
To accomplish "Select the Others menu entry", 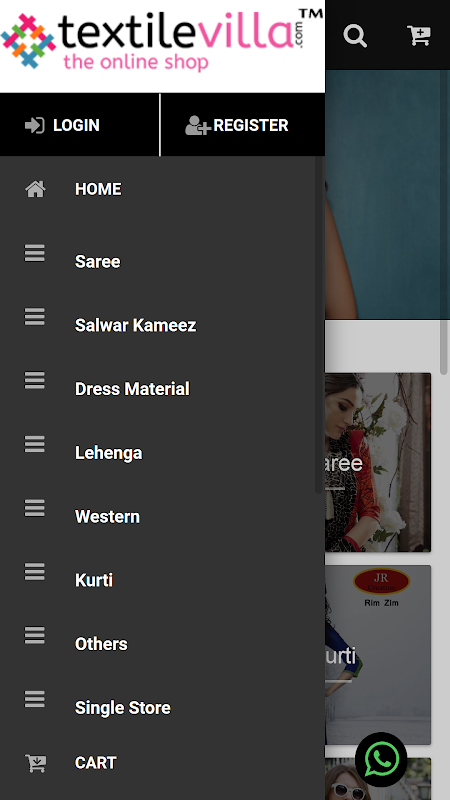I will pos(101,644).
